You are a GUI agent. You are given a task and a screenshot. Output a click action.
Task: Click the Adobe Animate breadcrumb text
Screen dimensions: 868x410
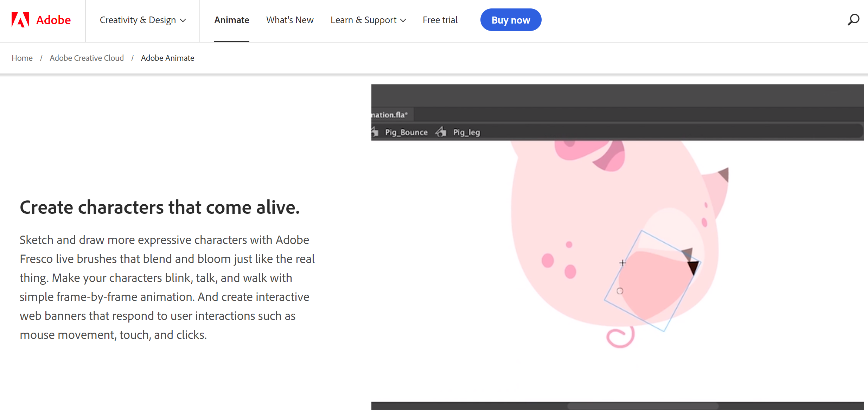point(167,58)
